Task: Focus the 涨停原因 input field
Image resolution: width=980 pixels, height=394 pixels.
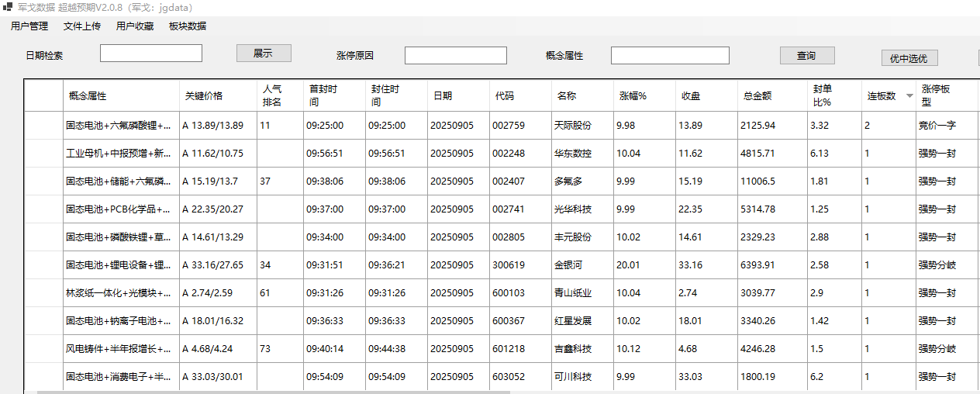Action: [456, 56]
